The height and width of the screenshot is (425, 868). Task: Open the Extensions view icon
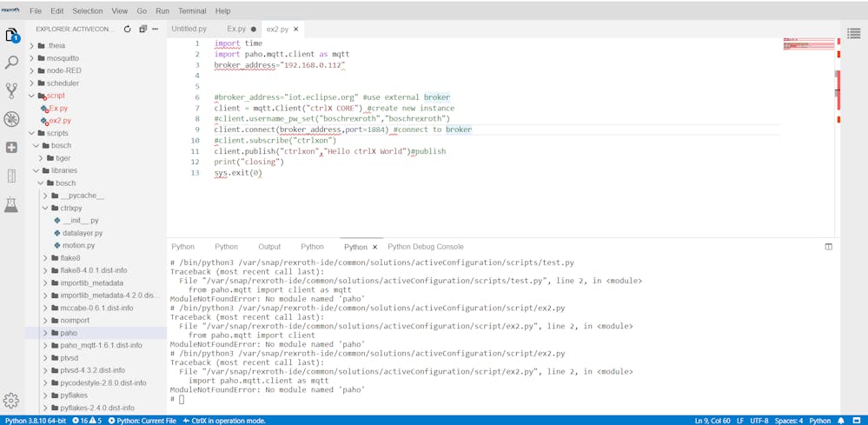point(11,148)
